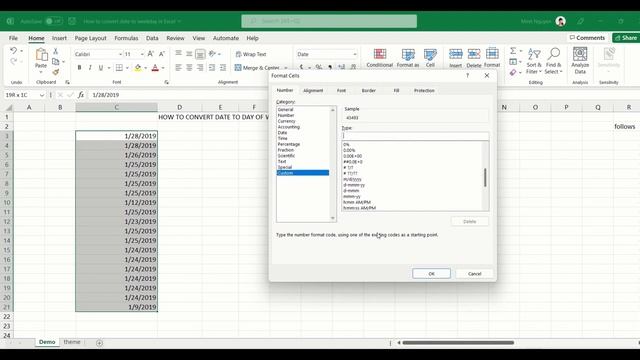Open the Font Color dropdown arrow
640x360 pixels.
coord(163,68)
